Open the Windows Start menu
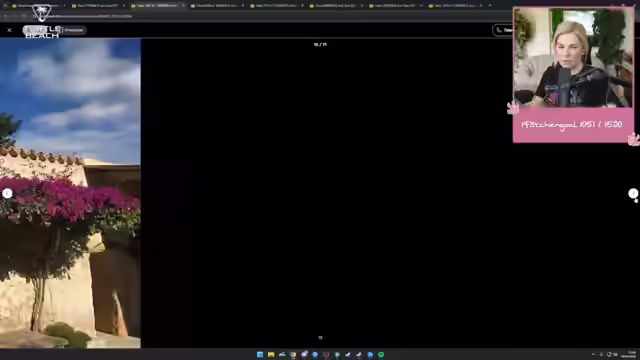Screen dimensions: 640x360 (x=260, y=354)
